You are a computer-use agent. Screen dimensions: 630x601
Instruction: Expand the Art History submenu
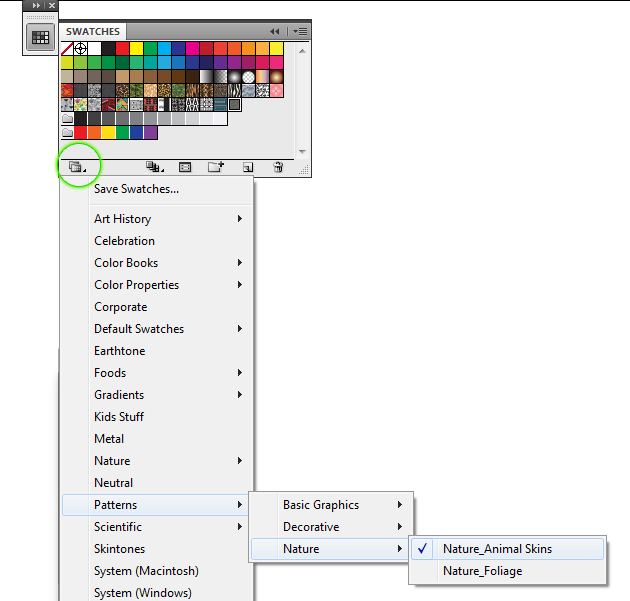158,219
